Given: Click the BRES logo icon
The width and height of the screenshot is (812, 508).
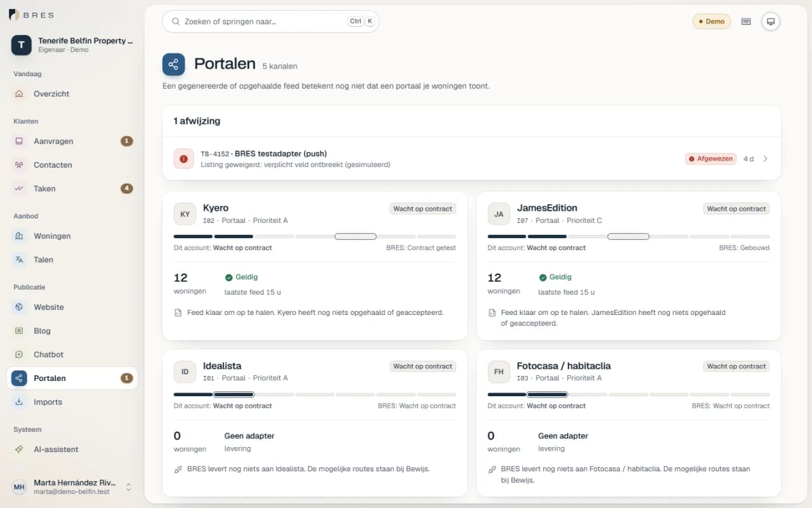Looking at the screenshot, I should (x=14, y=15).
